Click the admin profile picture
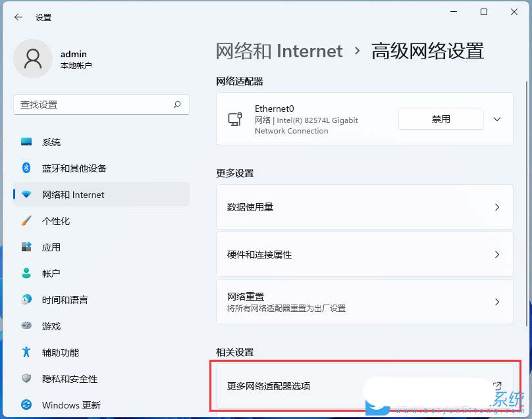 point(33,59)
